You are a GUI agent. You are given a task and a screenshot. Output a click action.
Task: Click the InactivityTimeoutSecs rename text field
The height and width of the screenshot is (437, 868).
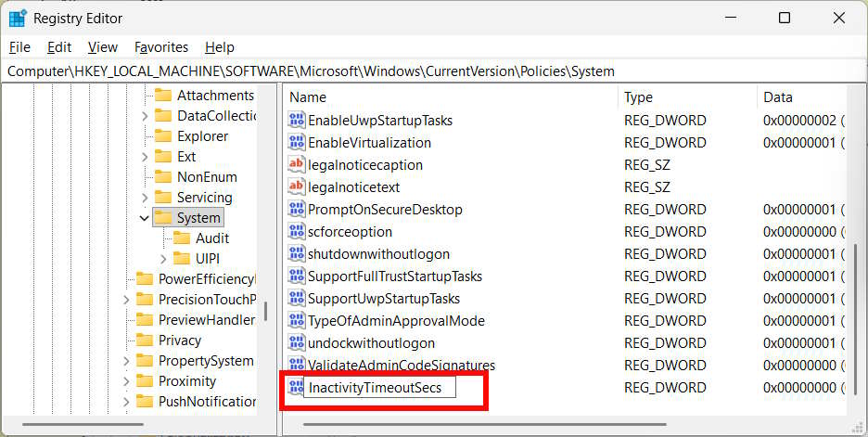point(380,387)
